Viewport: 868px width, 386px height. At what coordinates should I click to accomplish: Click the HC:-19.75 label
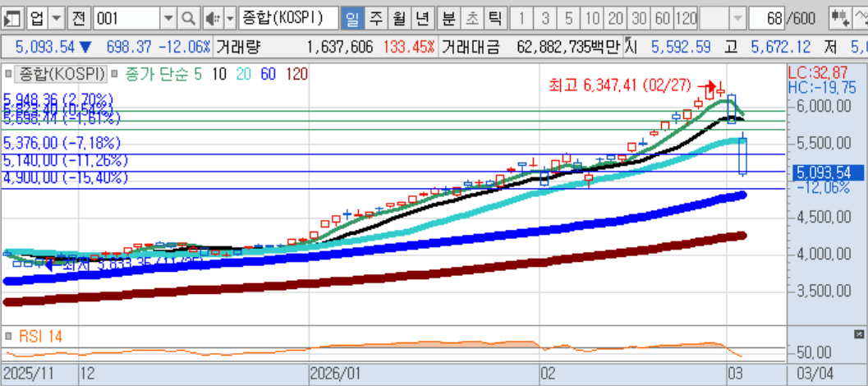[822, 87]
